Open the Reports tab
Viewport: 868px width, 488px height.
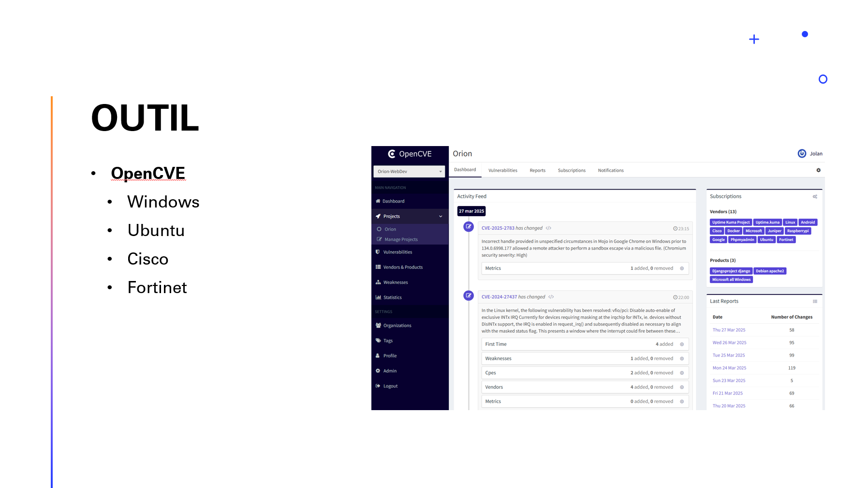538,170
